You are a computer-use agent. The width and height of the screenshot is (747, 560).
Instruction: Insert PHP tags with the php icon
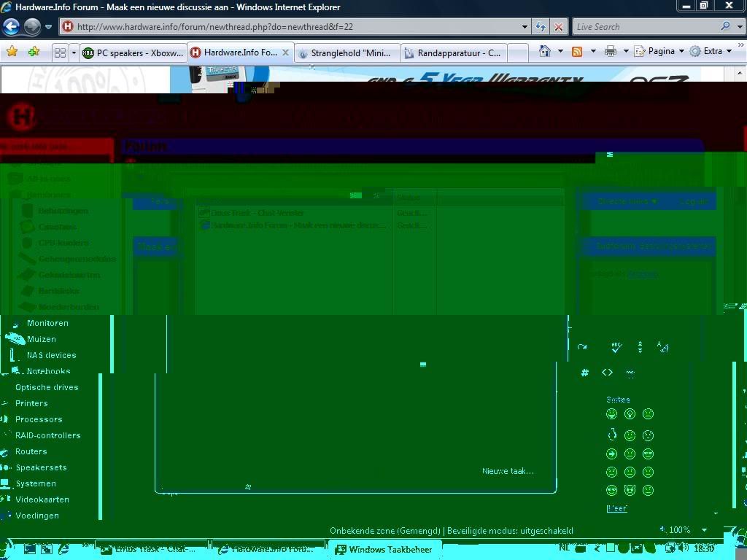coord(630,373)
